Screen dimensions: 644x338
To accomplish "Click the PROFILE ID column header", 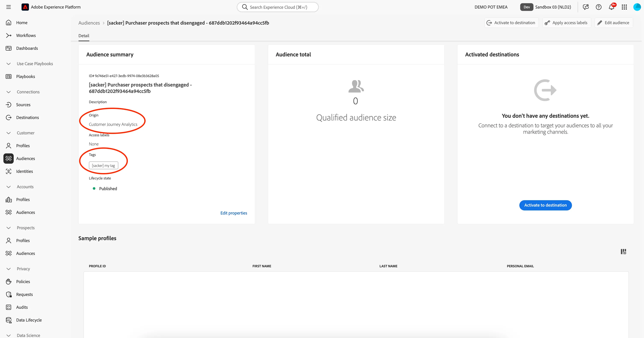I will click(97, 266).
